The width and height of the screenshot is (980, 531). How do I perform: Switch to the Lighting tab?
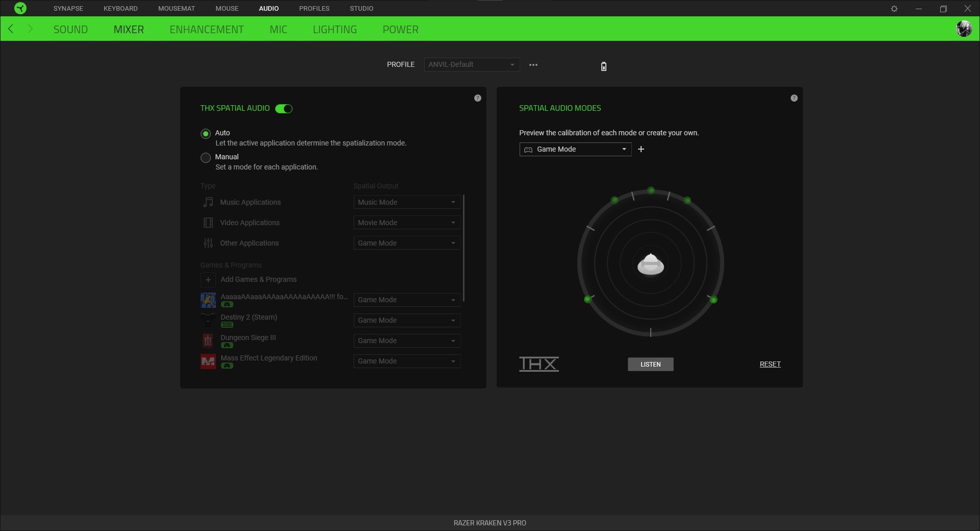tap(334, 29)
